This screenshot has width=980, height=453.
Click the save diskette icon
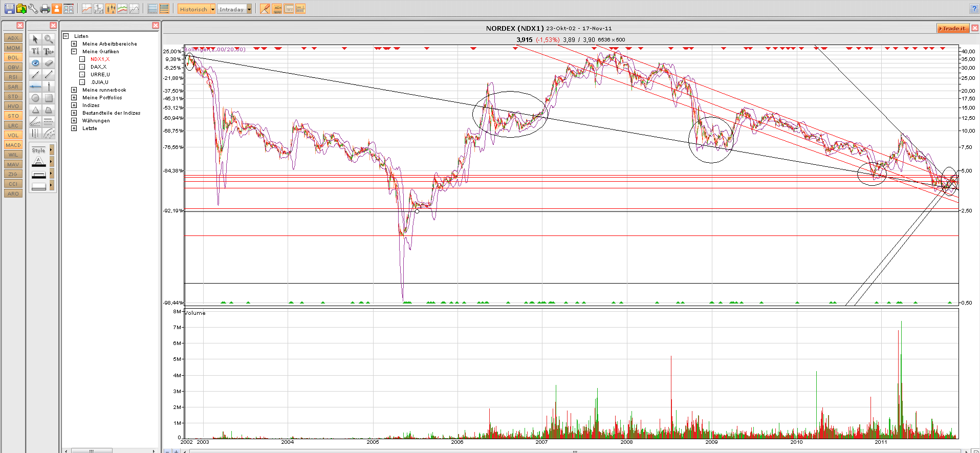9,9
